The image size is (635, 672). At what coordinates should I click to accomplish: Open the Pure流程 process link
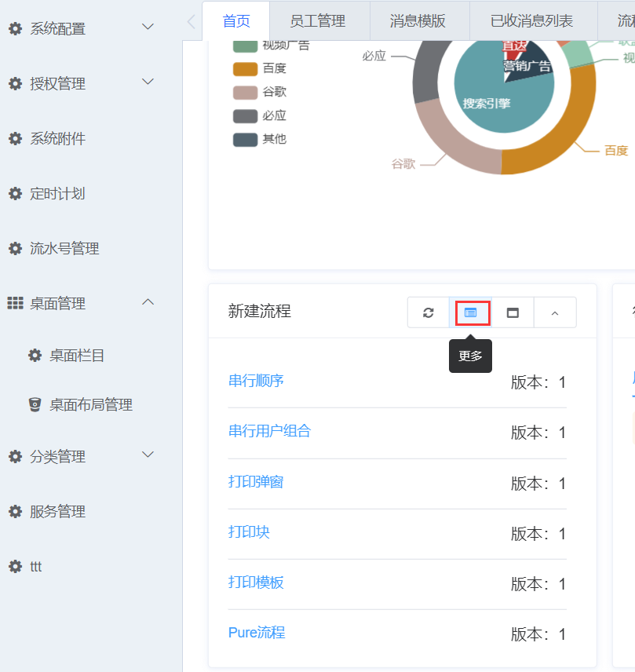(257, 633)
